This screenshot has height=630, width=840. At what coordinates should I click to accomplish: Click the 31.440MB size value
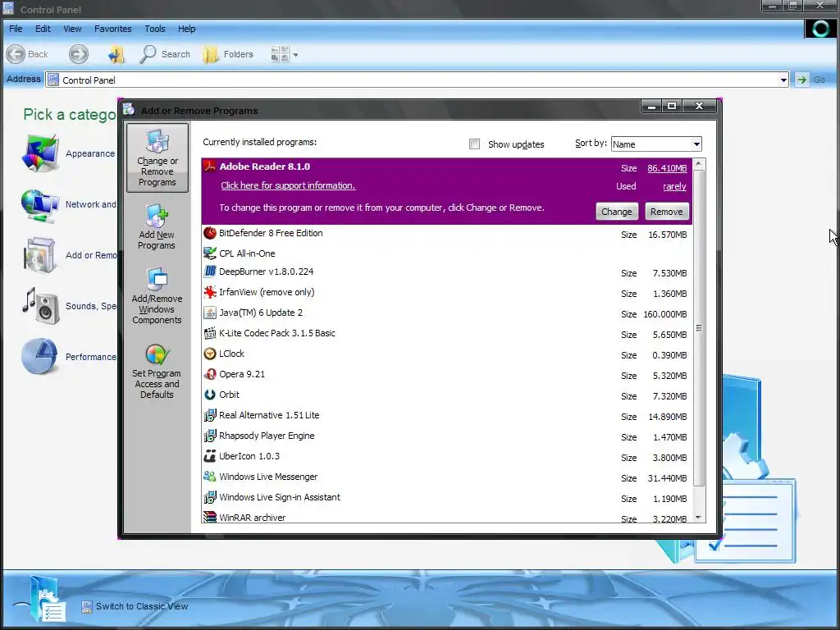coord(668,478)
